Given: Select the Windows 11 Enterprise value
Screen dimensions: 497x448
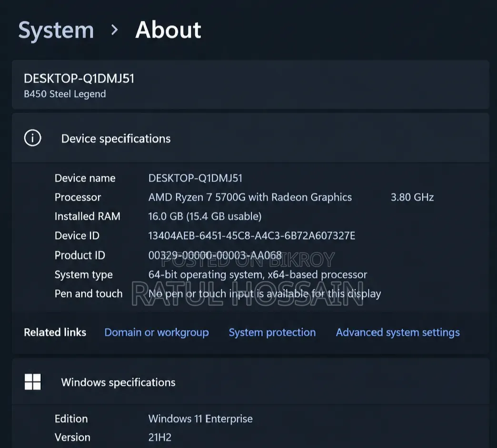Looking at the screenshot, I should pyautogui.click(x=200, y=419).
